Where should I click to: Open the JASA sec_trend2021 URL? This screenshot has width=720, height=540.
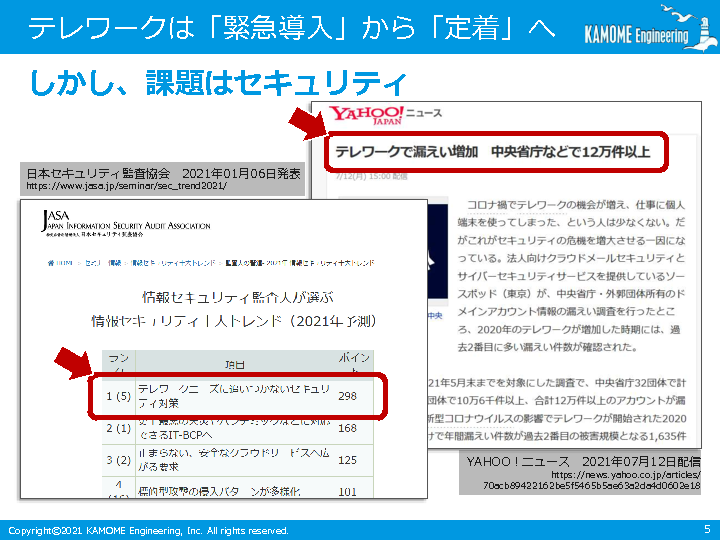126,186
